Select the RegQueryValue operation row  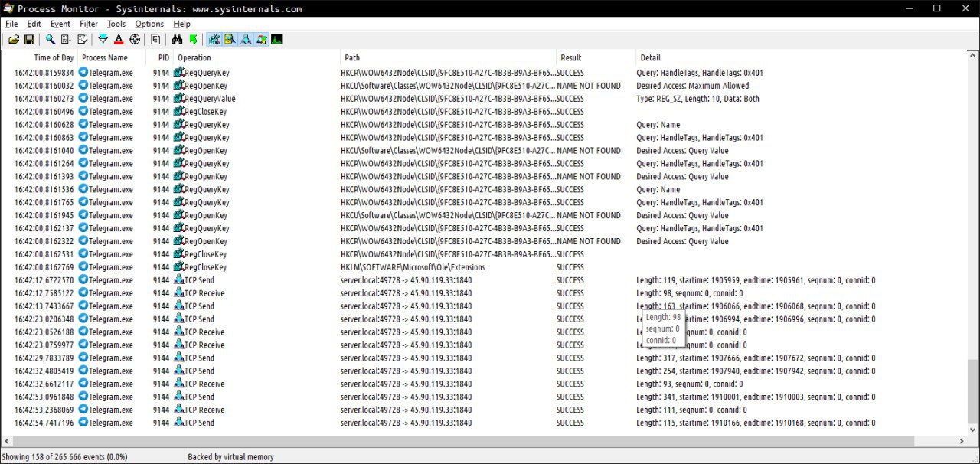click(482, 99)
